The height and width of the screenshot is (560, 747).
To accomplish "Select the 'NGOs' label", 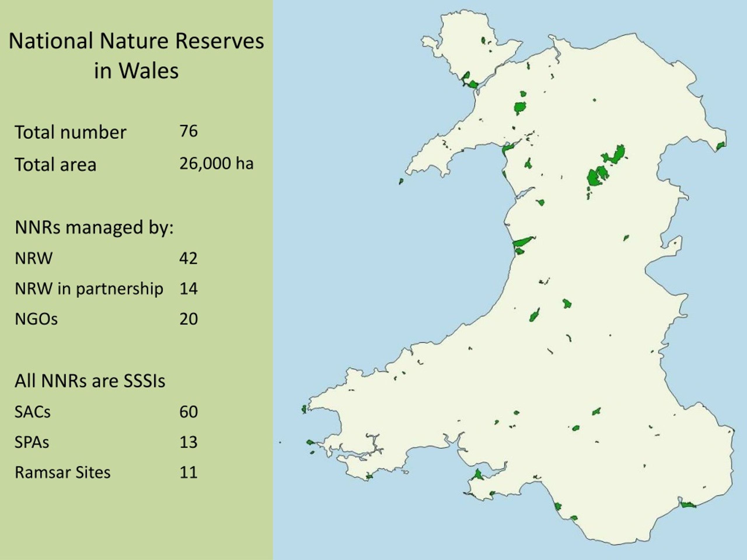I will (36, 319).
